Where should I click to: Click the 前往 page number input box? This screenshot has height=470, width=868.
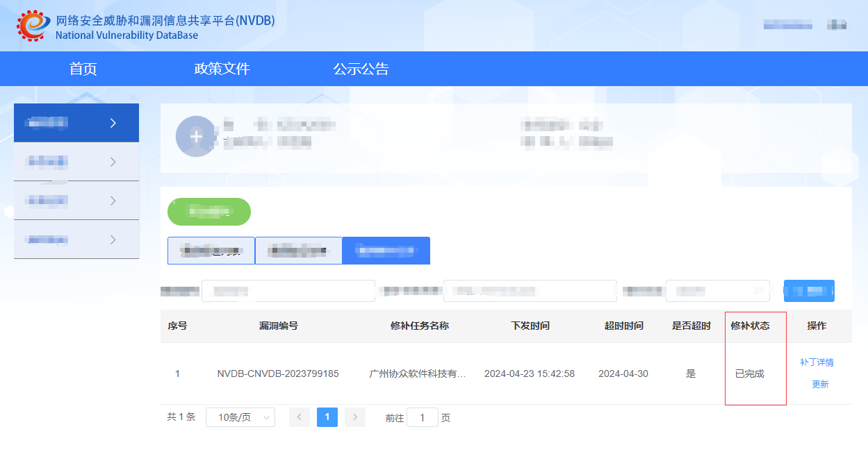point(423,417)
